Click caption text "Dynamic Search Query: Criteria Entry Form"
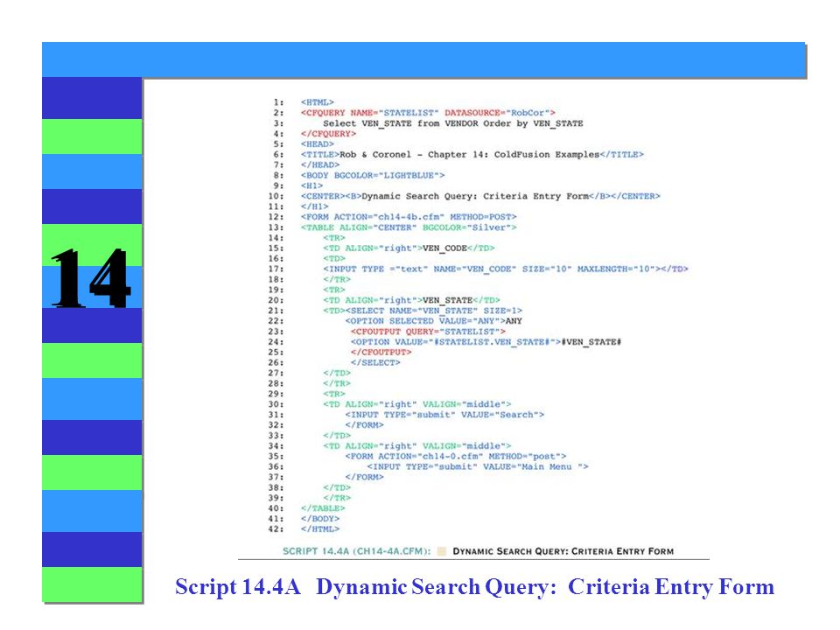Viewport: 840px width, 630px height. pyautogui.click(x=563, y=550)
